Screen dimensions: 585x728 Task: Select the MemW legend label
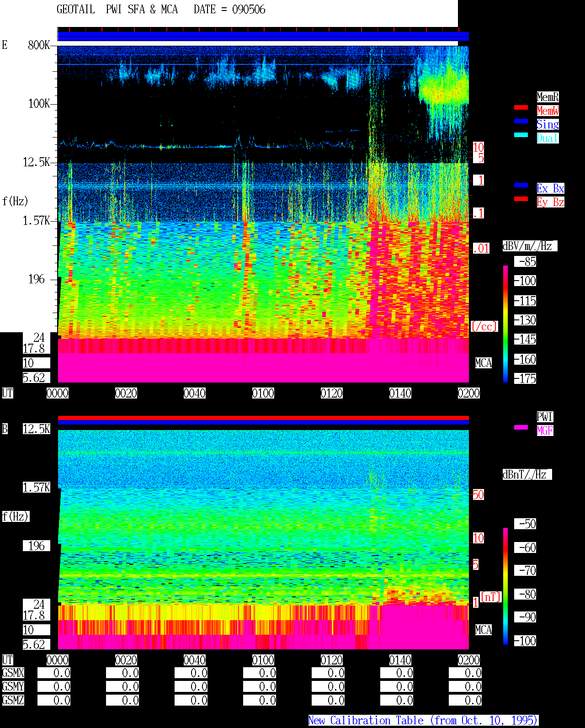[x=548, y=111]
